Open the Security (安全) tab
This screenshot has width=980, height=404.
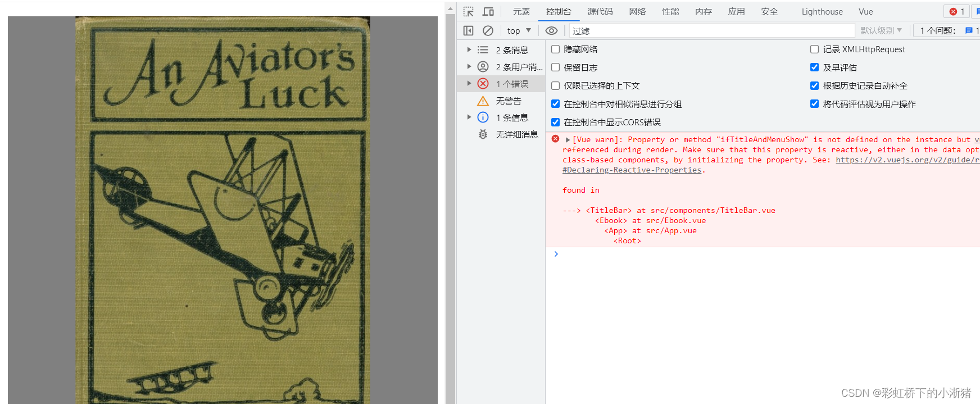pos(769,12)
